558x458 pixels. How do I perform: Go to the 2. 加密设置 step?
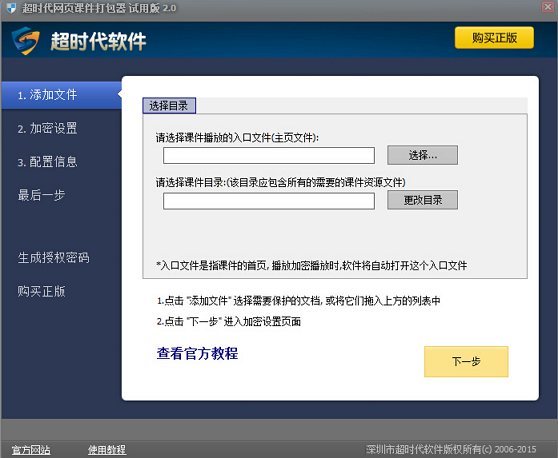(x=47, y=128)
